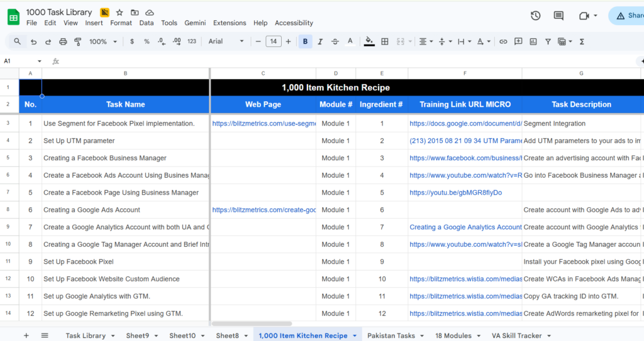Screen dimensions: 644x341
Task: Click the insert chart icon
Action: tap(533, 41)
